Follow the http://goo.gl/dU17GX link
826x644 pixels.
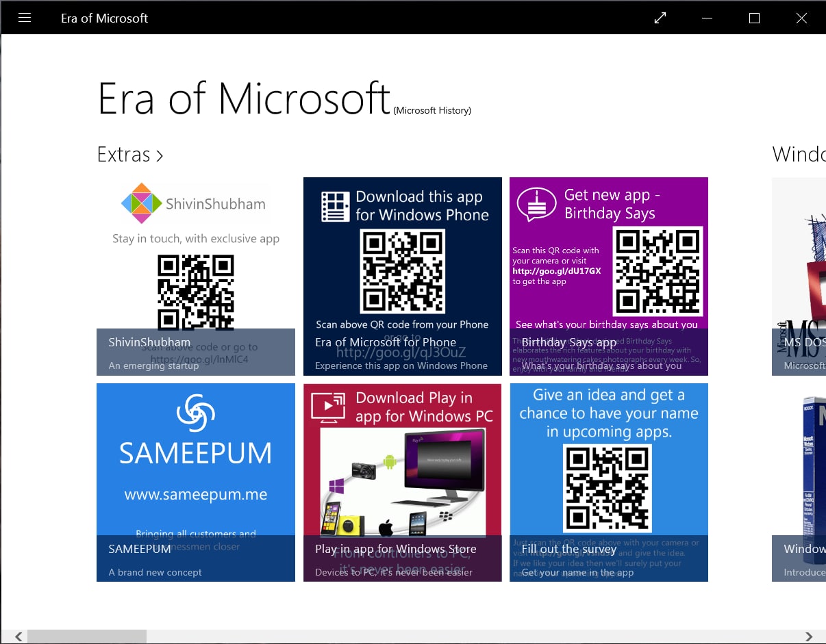point(556,271)
